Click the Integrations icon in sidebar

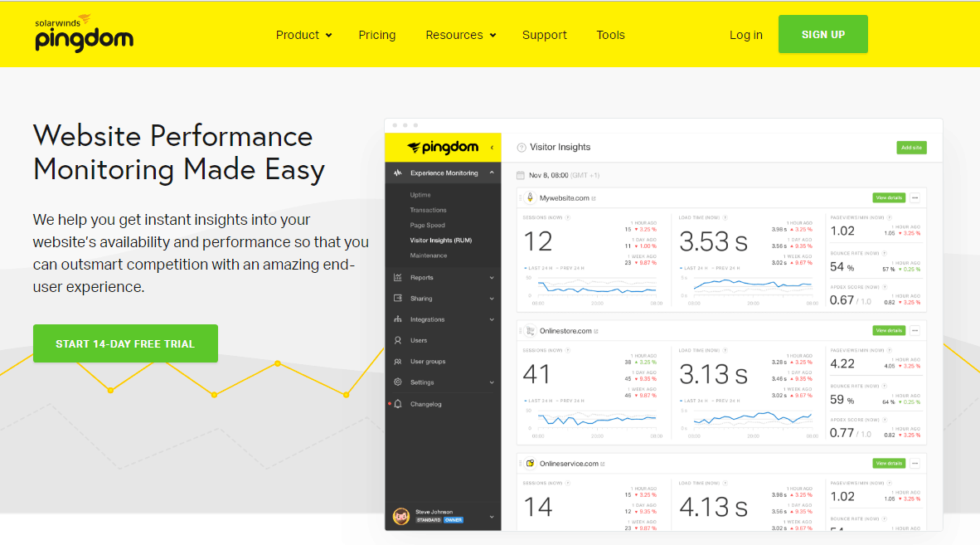[397, 319]
